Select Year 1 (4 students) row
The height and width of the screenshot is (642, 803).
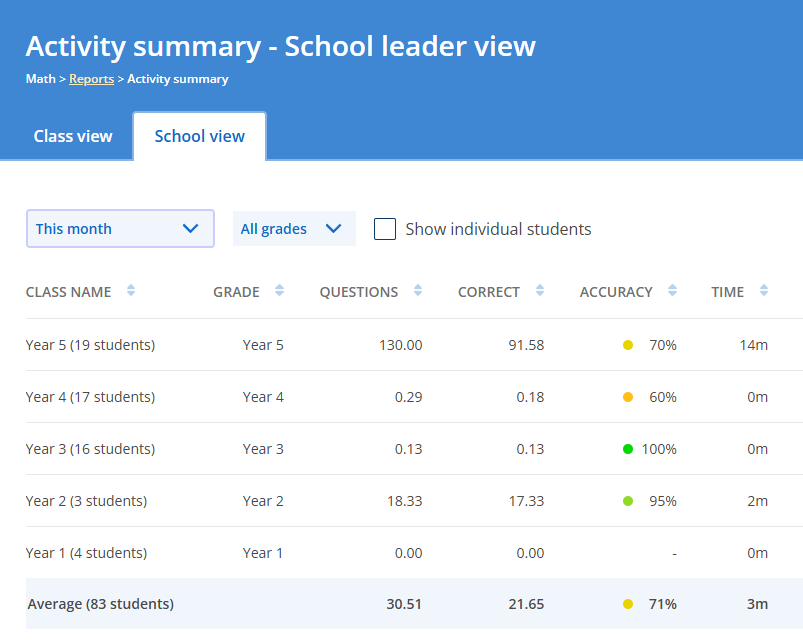pyautogui.click(x=86, y=553)
